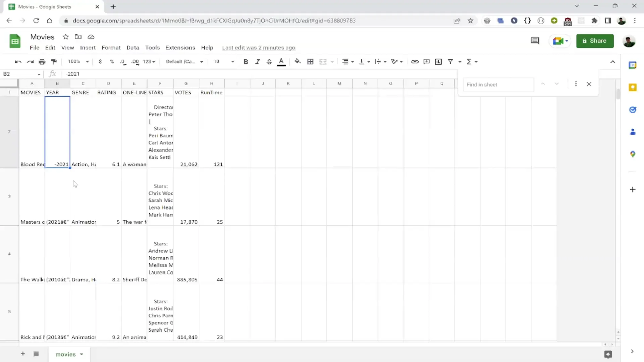
Task: Click the green Share button
Action: pos(595,41)
